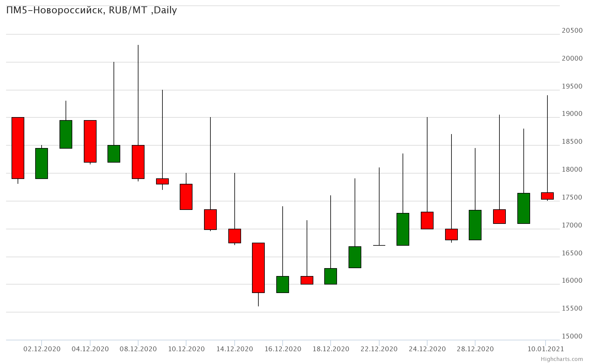Click the green candle above 28.12.2020
Viewport: 589px width, 364px height.
tap(475, 225)
